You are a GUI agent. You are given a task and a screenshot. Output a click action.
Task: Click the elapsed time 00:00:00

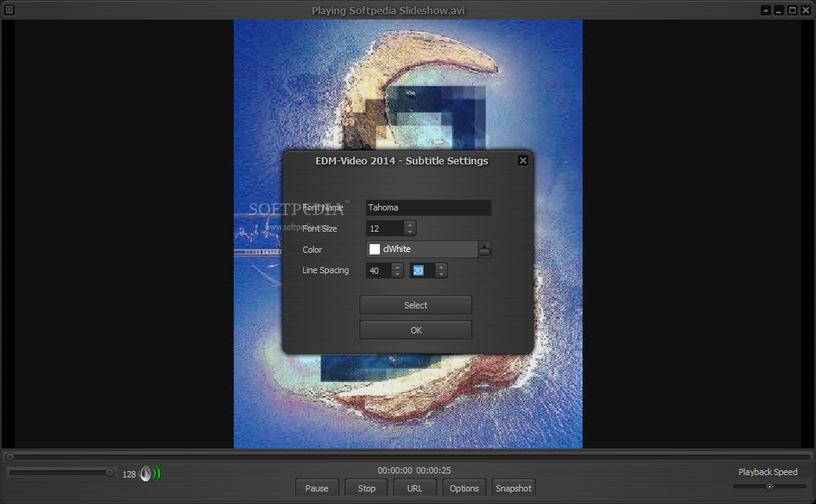coord(395,470)
